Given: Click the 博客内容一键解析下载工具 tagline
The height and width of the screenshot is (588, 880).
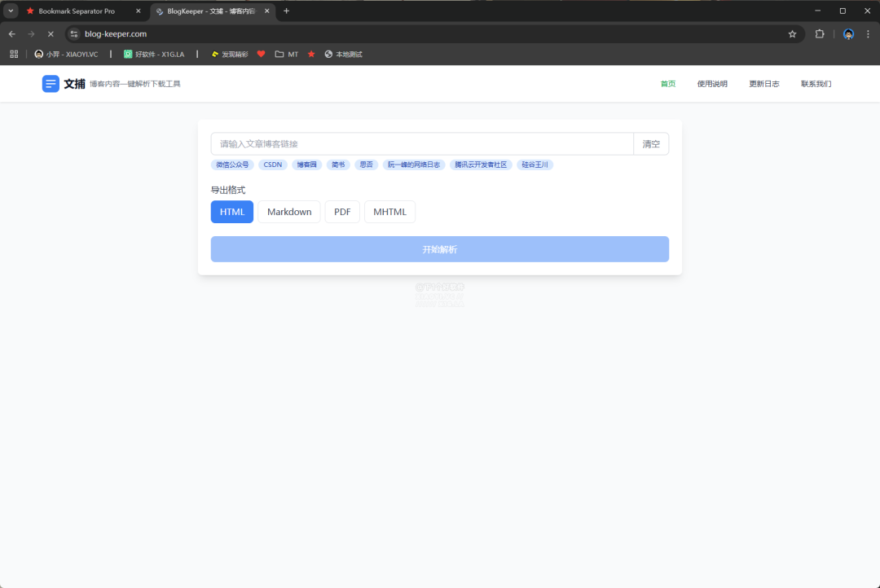Looking at the screenshot, I should 135,84.
